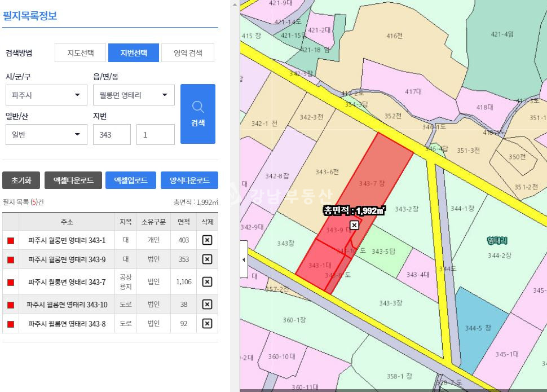The height and width of the screenshot is (392, 547).
Task: Open the 시/군/구 파주시 dropdown
Action: tap(46, 95)
